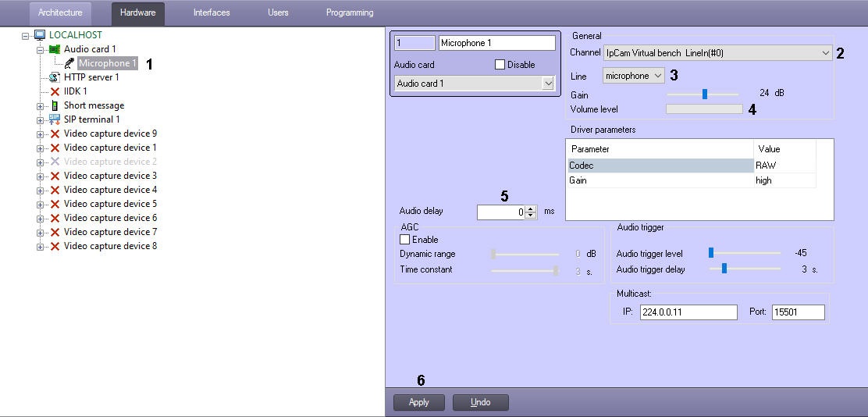Click the Audio delay value field
The width and height of the screenshot is (868, 417).
(500, 212)
